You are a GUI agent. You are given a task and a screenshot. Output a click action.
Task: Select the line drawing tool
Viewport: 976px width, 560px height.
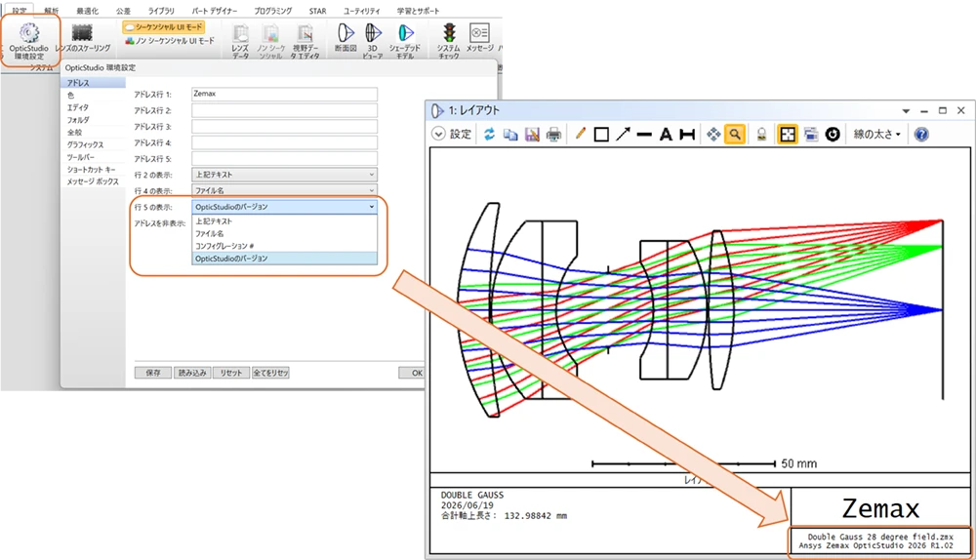coord(644,134)
